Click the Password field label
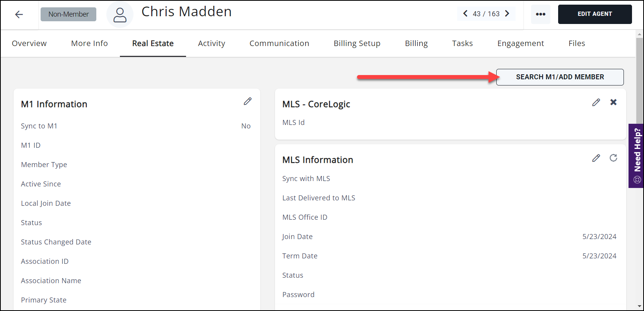Screen dimensions: 644x311 (299, 295)
